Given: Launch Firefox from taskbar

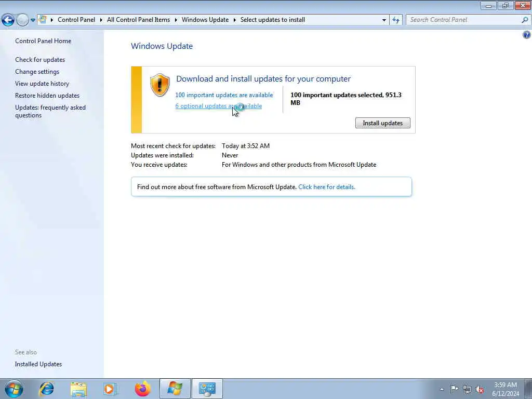Looking at the screenshot, I should tap(143, 389).
